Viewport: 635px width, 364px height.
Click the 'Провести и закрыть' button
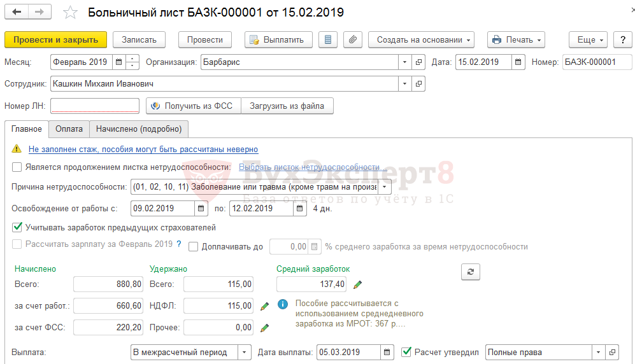coord(56,39)
